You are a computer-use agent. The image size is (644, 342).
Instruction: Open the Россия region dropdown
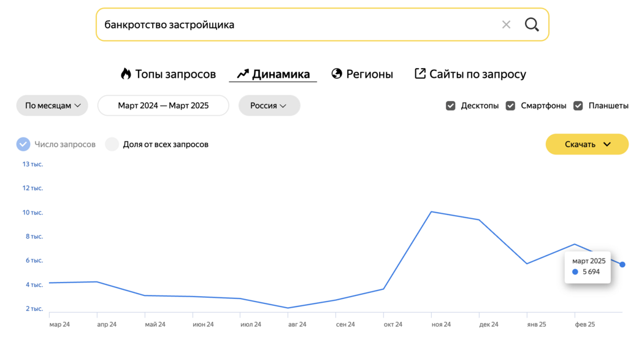tap(269, 105)
